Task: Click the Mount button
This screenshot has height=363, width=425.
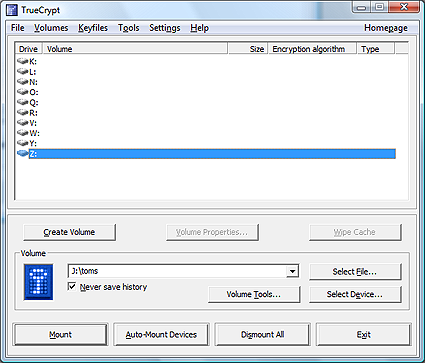Action: tap(61, 334)
